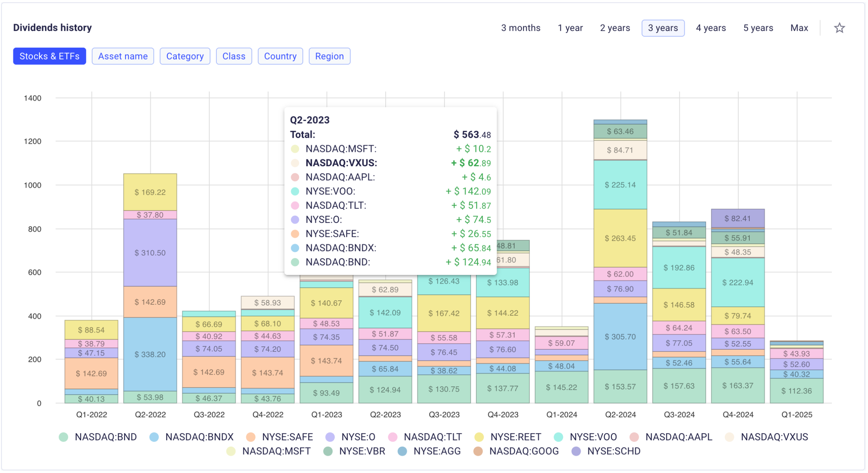Toggle NASDAQ:TLT legend series
The width and height of the screenshot is (868, 473).
(425, 437)
